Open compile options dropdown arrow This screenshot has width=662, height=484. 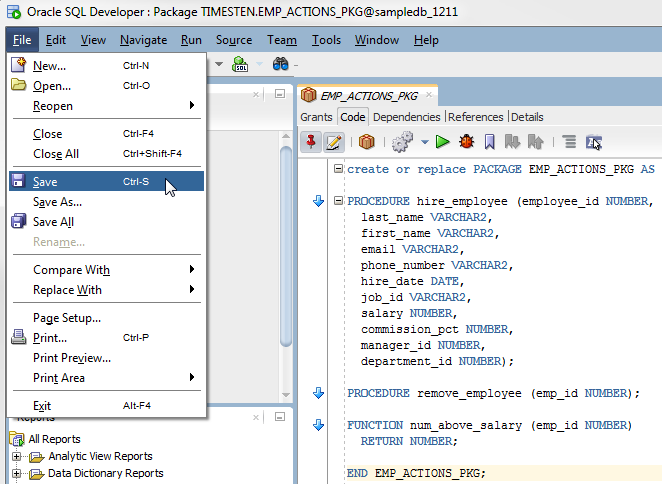[425, 142]
